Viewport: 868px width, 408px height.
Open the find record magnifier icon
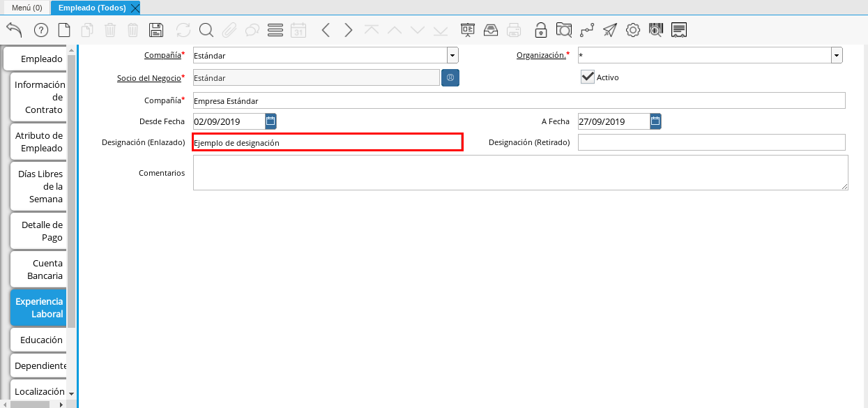206,30
